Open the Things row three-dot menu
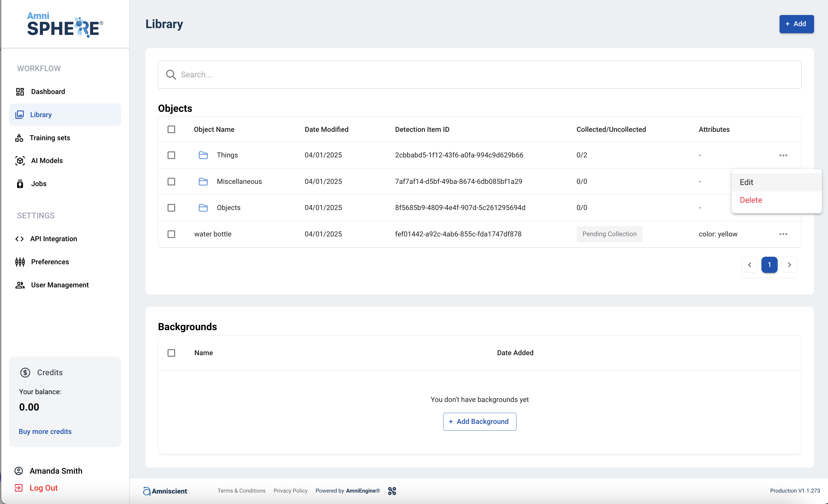Screen dimensions: 828x504 click(x=783, y=155)
